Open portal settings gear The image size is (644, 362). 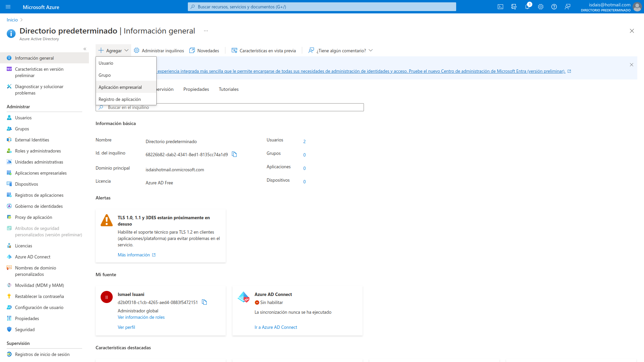(x=541, y=7)
